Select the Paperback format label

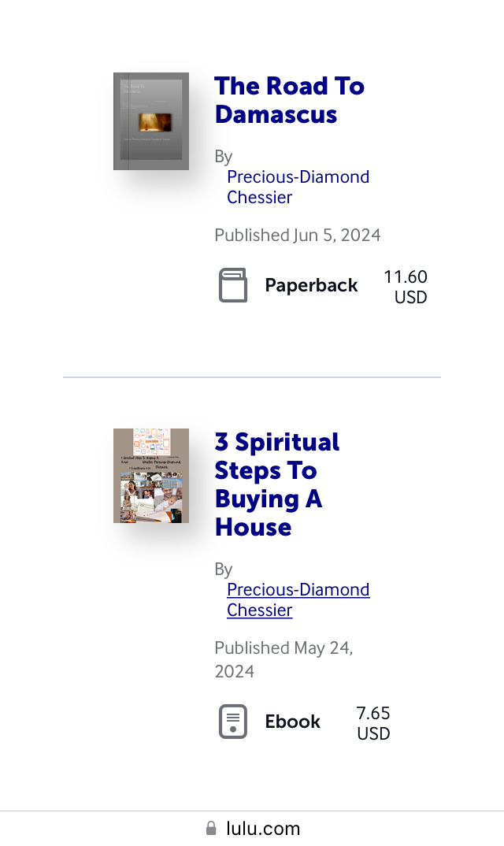(x=311, y=285)
